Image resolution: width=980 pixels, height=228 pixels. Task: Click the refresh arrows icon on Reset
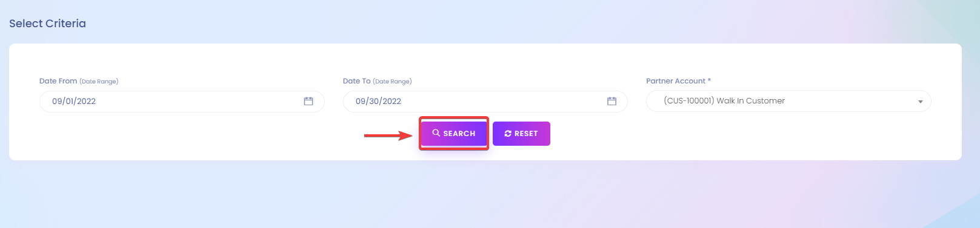508,134
